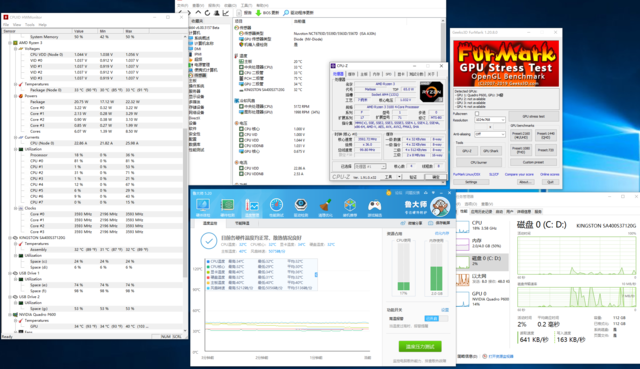Start CPU burner in FurMark
Image resolution: width=640 pixels, height=369 pixels.
[x=479, y=162]
